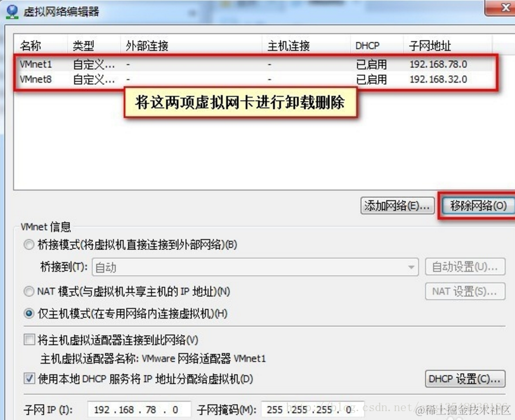Viewport: 515px width, 420px height.
Task: Click 已启用 DHCP cell in VMnet8 row
Action: pyautogui.click(x=372, y=79)
